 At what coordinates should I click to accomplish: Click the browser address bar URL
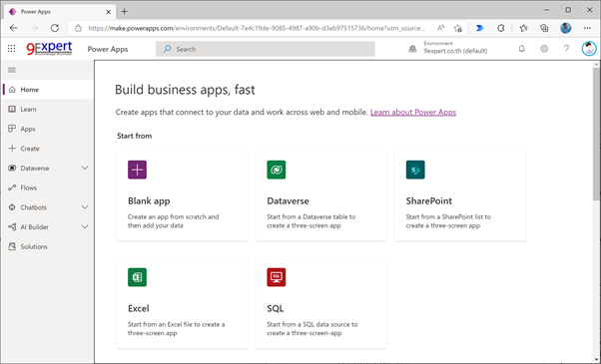257,28
